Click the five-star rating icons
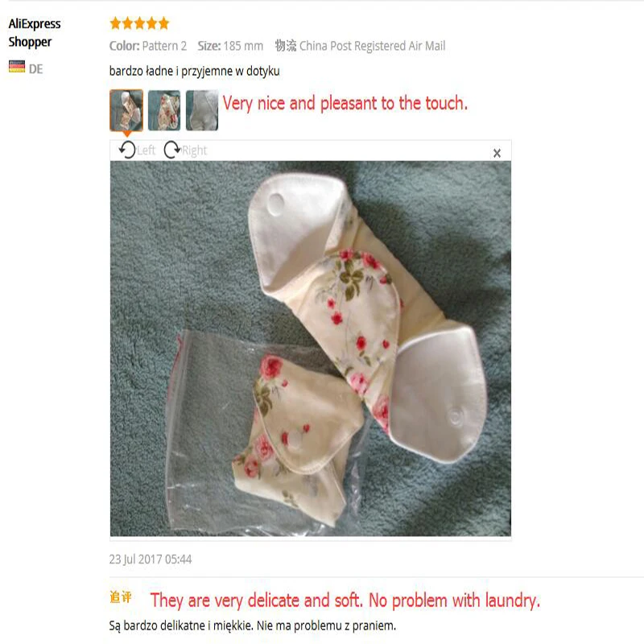Viewport: 644px width, 644px height. (139, 23)
